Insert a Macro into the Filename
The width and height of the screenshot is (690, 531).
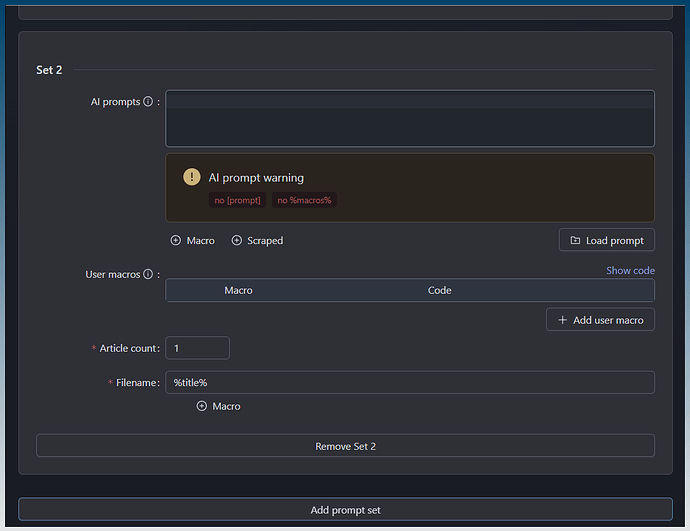pyautogui.click(x=219, y=406)
